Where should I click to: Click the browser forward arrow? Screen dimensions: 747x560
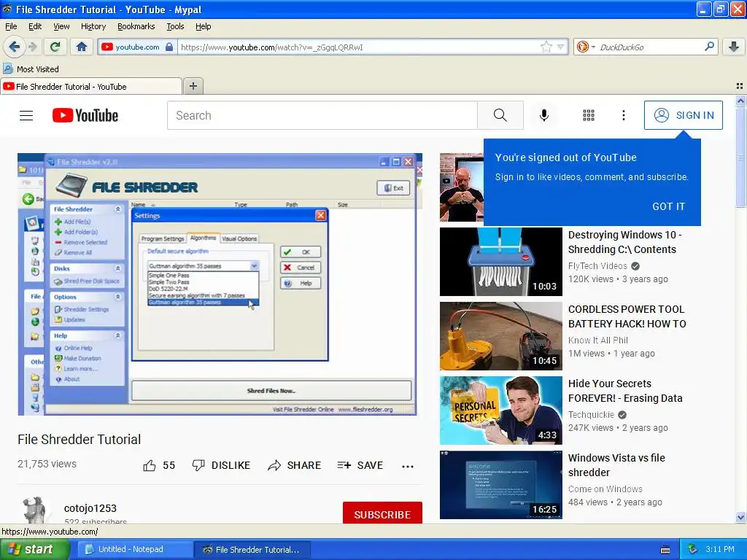pyautogui.click(x=32, y=47)
